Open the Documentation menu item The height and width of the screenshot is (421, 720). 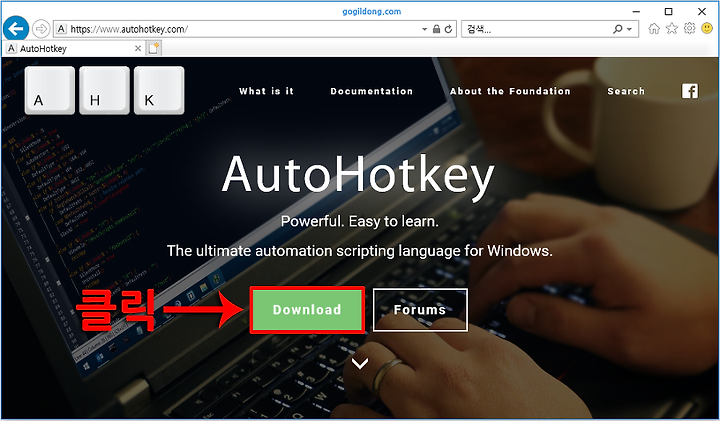(x=371, y=91)
